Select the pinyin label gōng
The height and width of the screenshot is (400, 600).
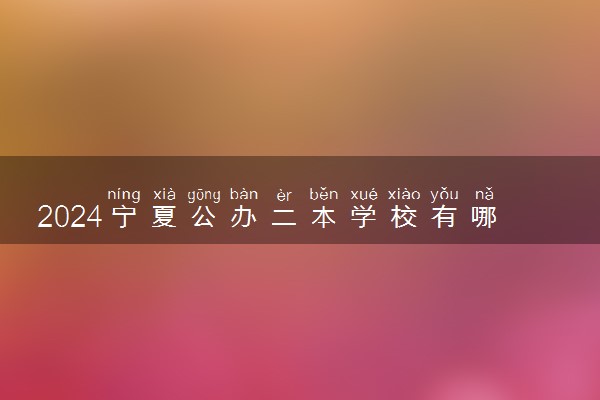[204, 195]
